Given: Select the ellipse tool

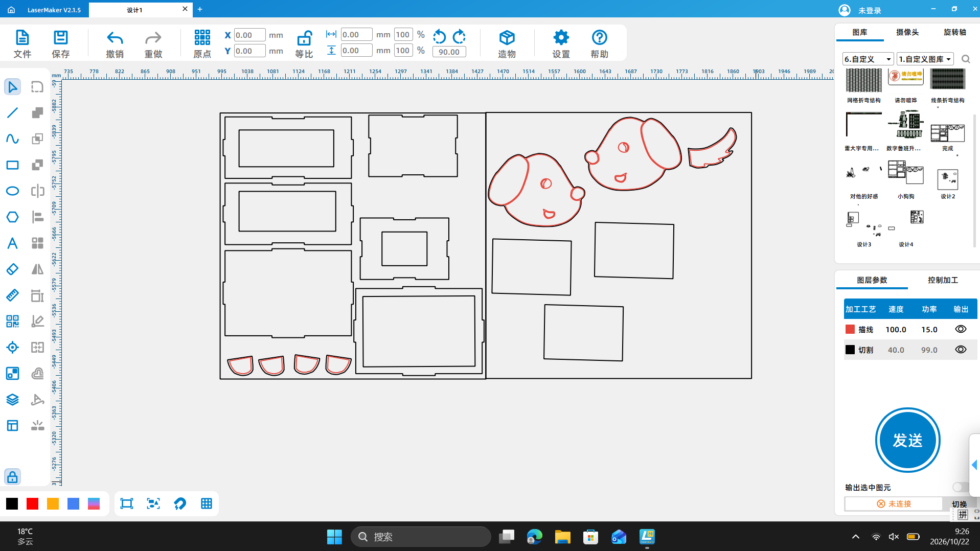Looking at the screenshot, I should coord(12,191).
